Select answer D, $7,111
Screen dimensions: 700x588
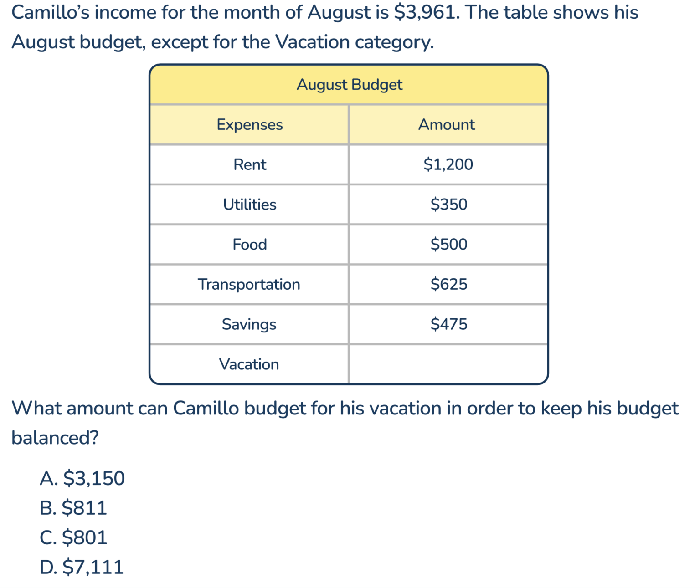[x=82, y=567]
